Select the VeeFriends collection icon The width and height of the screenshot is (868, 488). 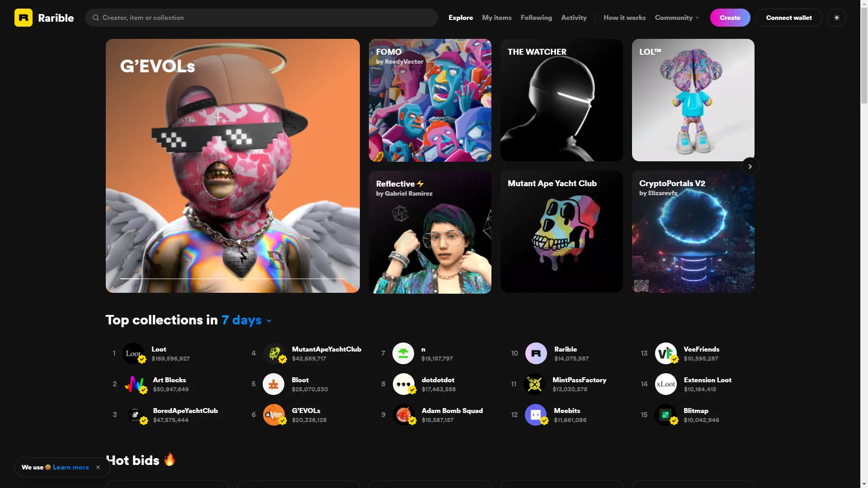click(x=665, y=353)
